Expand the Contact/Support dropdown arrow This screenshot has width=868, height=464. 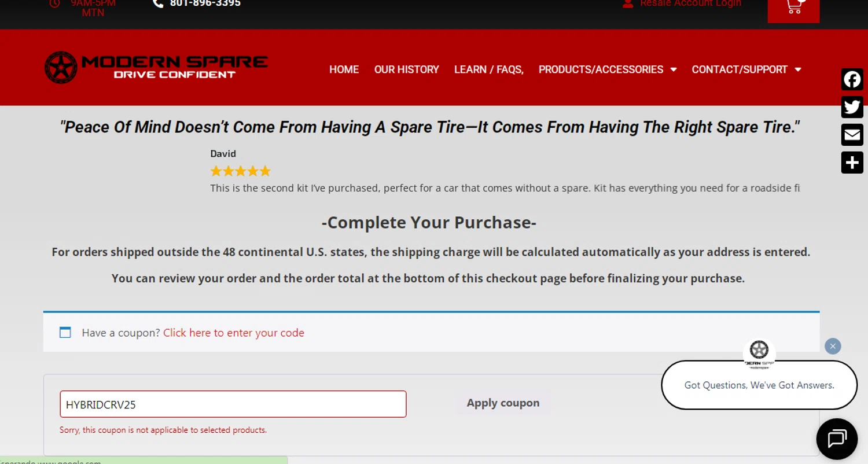tap(798, 69)
